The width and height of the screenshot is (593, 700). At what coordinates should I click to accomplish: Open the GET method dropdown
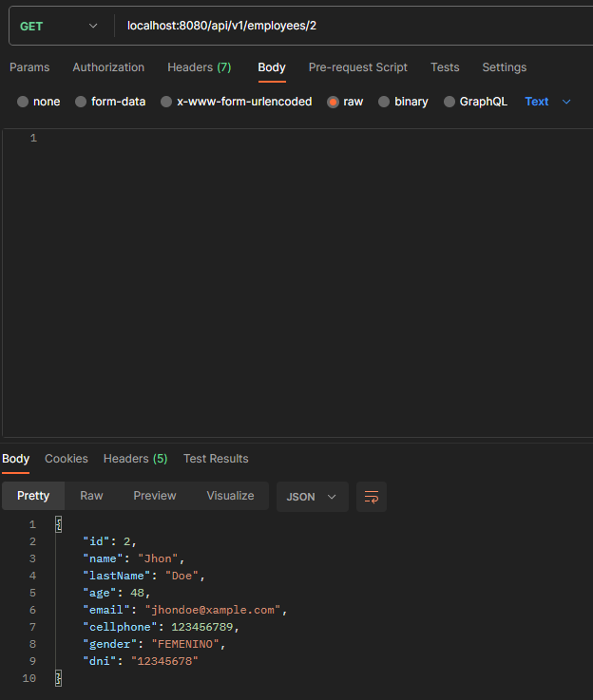tap(59, 26)
